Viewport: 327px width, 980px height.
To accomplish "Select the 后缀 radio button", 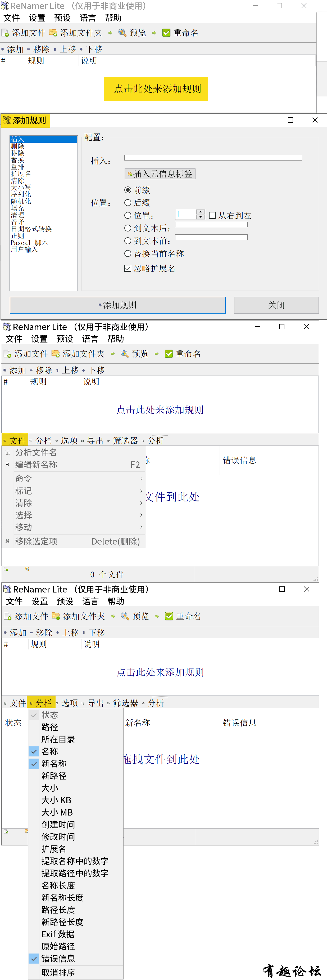I will pyautogui.click(x=128, y=203).
